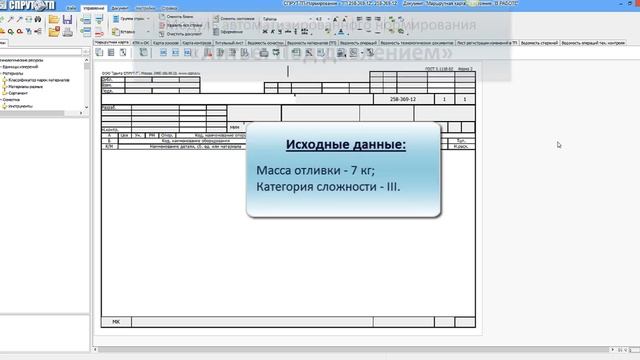Open the folder icon in ribbon
Image resolution: width=640 pixels, height=360 pixels.
click(x=53, y=19)
